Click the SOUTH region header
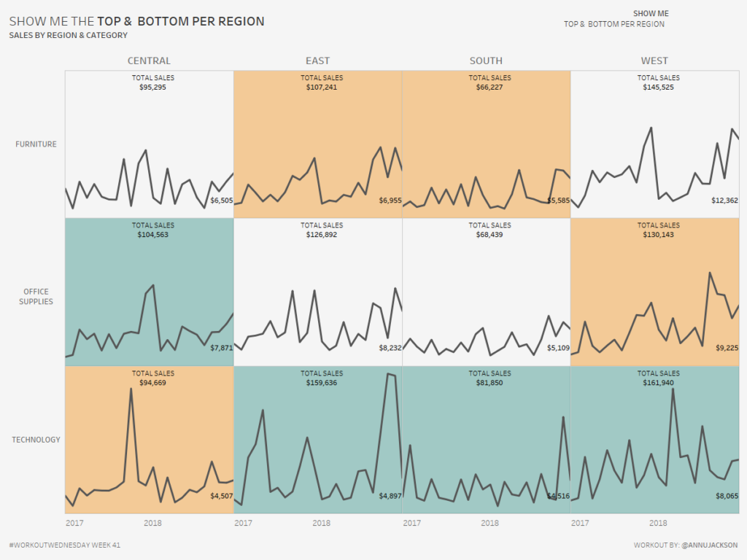Viewport: 747px width, 560px height. (486, 61)
